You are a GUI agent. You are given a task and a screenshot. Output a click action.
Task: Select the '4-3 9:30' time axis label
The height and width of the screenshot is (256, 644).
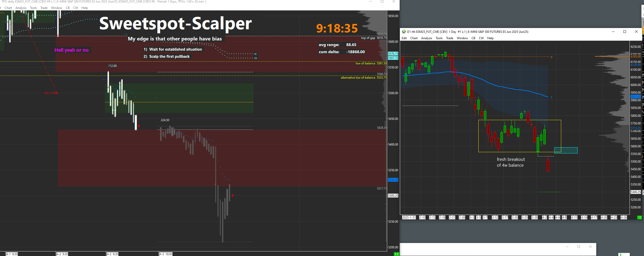pos(113,254)
